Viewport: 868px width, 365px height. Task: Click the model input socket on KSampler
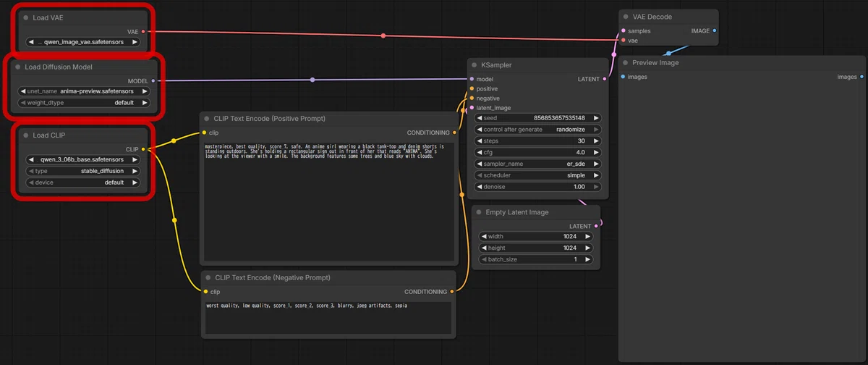tap(472, 79)
